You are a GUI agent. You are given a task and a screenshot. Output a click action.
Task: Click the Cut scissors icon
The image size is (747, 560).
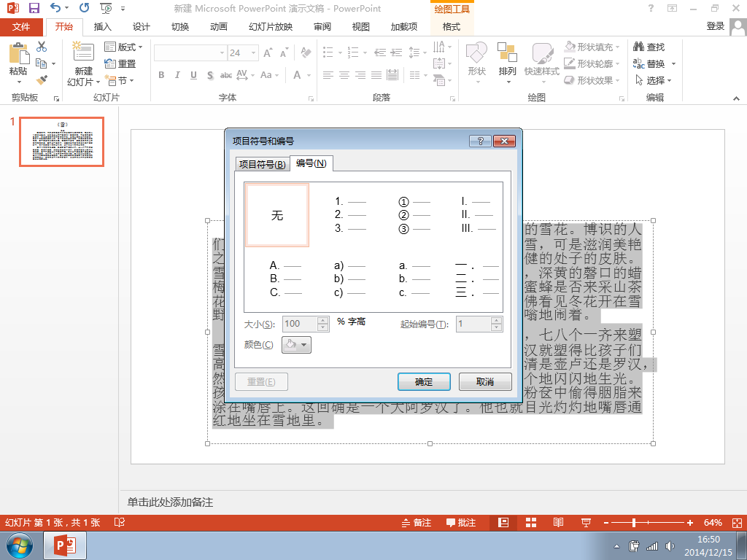pos(42,46)
